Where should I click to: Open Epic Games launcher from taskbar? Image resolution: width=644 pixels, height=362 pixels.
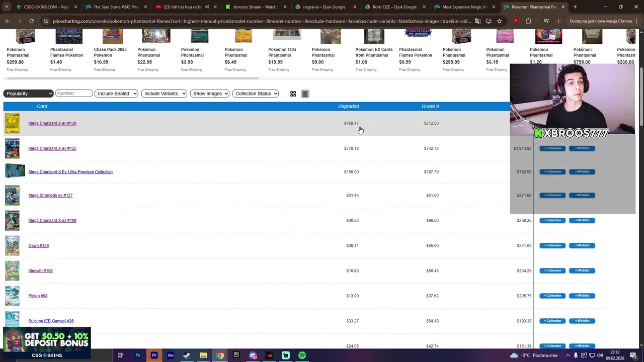pyautogui.click(x=236, y=355)
